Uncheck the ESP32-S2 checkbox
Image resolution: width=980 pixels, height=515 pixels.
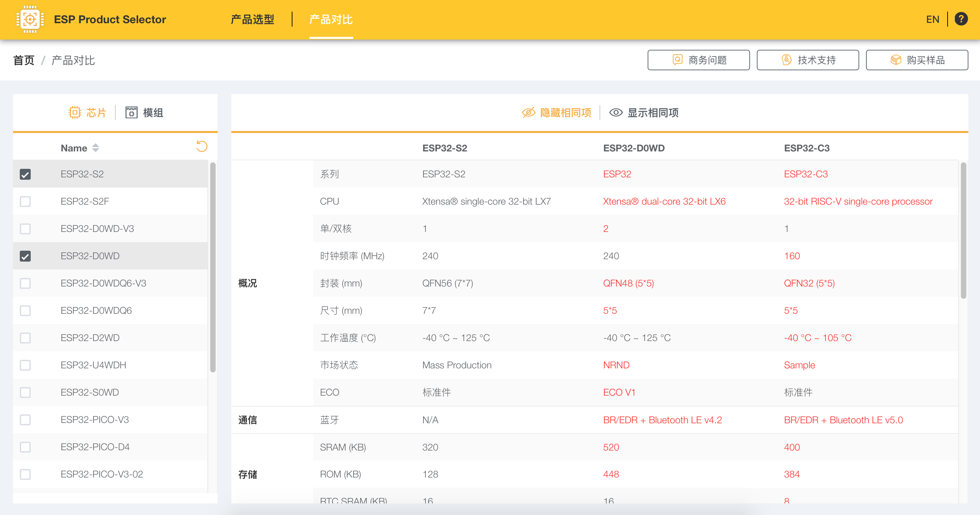click(25, 174)
